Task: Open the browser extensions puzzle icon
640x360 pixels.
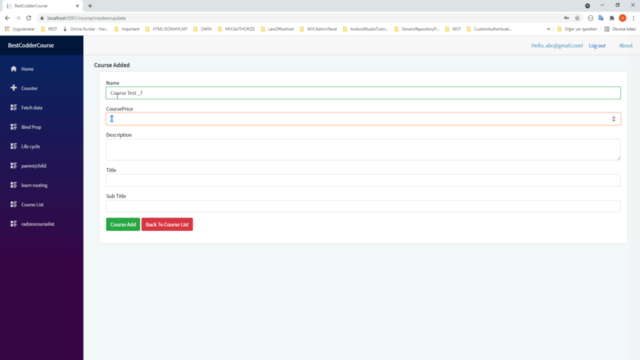Action: pyautogui.click(x=612, y=18)
